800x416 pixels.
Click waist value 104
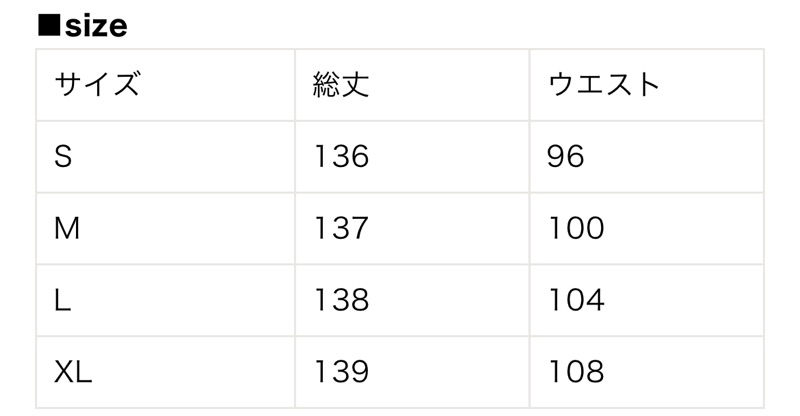coord(577,300)
